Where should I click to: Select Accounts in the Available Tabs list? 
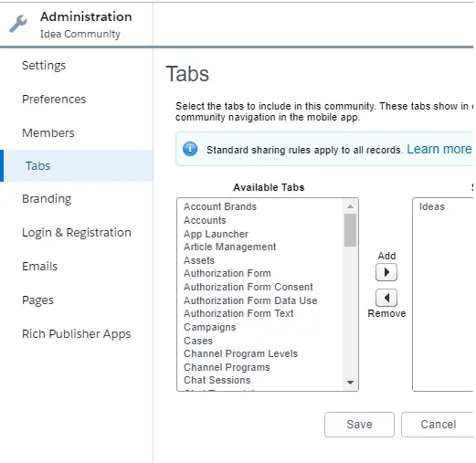pyautogui.click(x=205, y=220)
